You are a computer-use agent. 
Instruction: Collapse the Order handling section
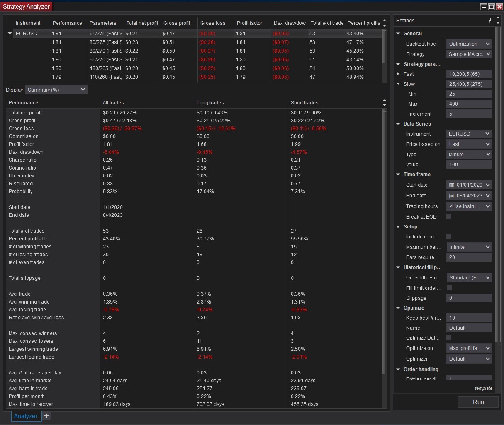click(398, 369)
